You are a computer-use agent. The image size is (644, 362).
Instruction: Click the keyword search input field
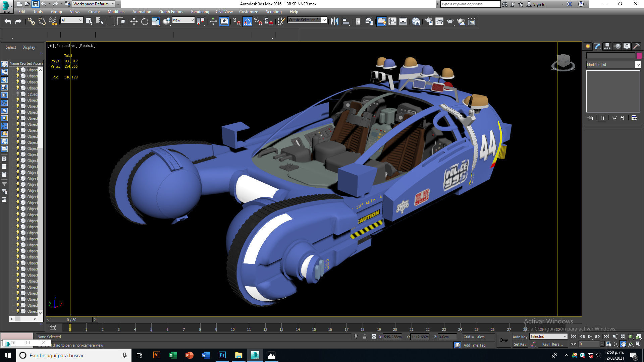(470, 4)
